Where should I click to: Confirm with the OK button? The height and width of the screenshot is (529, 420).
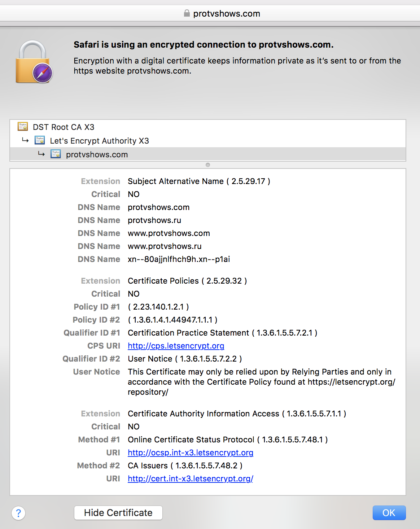coord(389,513)
